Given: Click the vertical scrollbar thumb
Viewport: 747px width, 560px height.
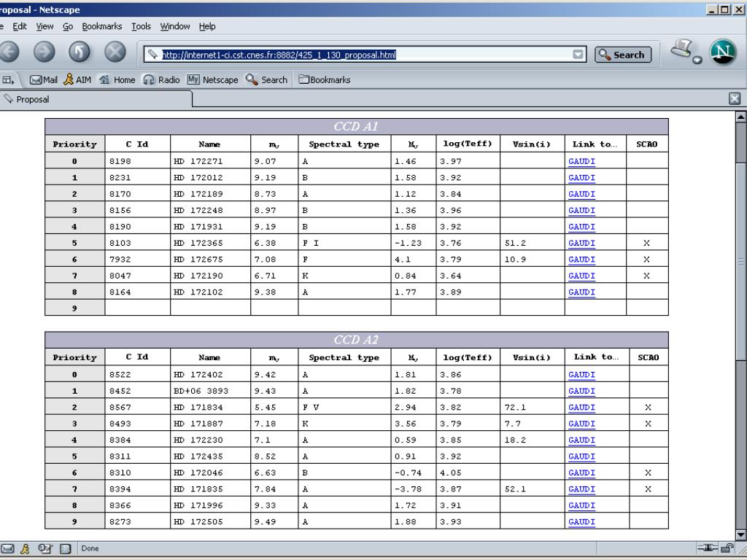Looking at the screenshot, I should [741, 262].
